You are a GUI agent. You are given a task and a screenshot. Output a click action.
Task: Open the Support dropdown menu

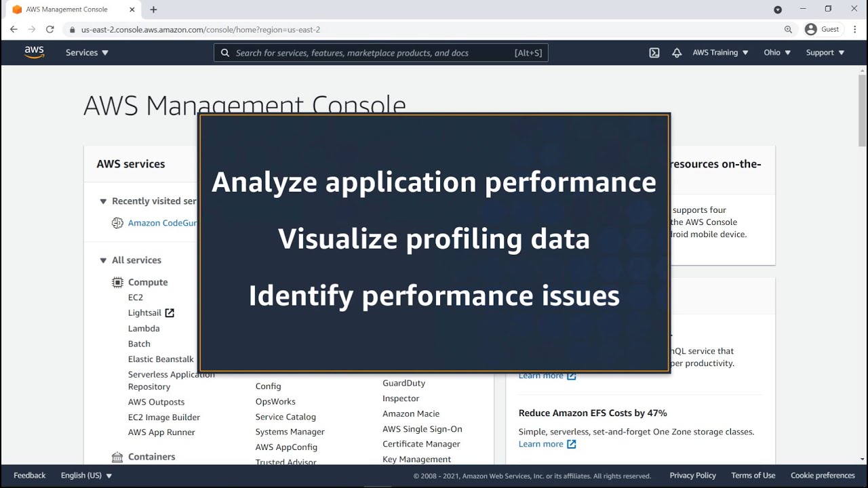pyautogui.click(x=825, y=53)
